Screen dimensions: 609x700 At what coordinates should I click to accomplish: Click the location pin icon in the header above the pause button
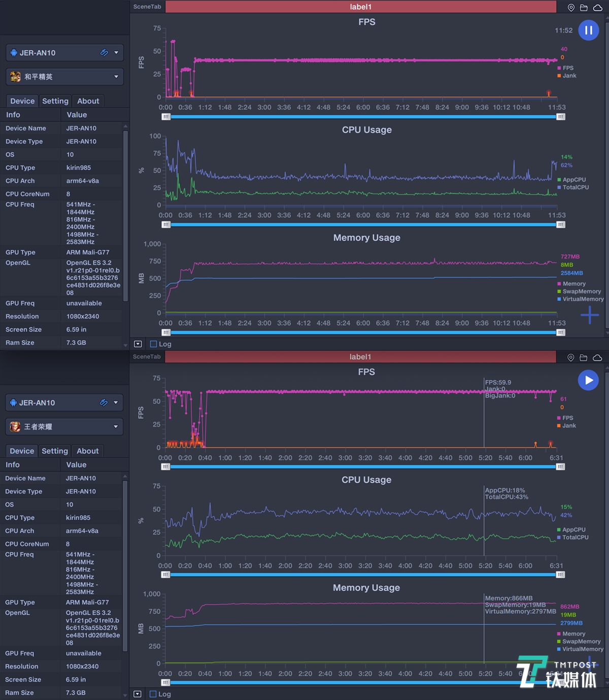coord(571,8)
